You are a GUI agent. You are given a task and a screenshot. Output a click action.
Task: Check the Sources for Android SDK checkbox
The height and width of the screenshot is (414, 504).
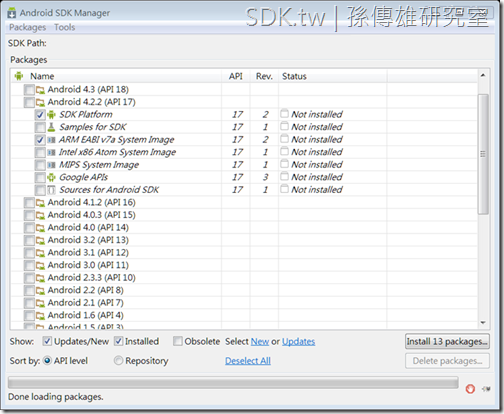pos(40,190)
